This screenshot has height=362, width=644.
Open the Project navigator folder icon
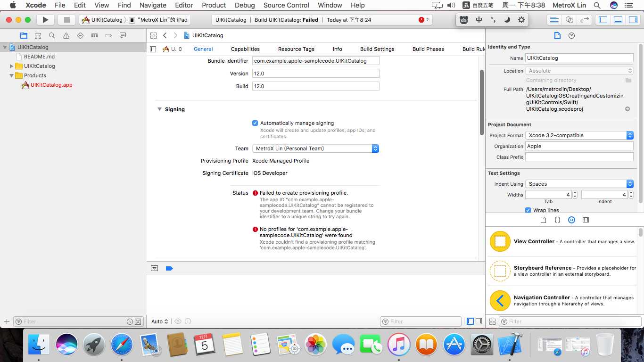pos(24,35)
